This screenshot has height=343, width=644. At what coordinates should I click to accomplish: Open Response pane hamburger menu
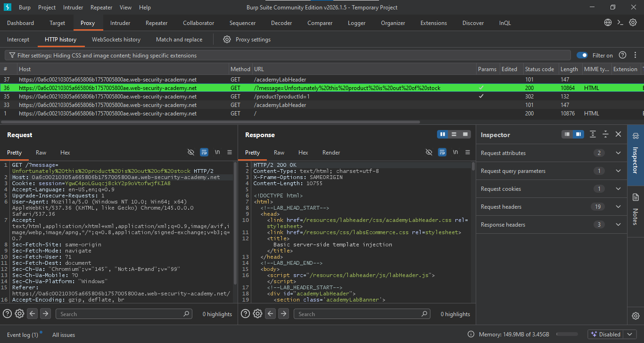point(468,152)
